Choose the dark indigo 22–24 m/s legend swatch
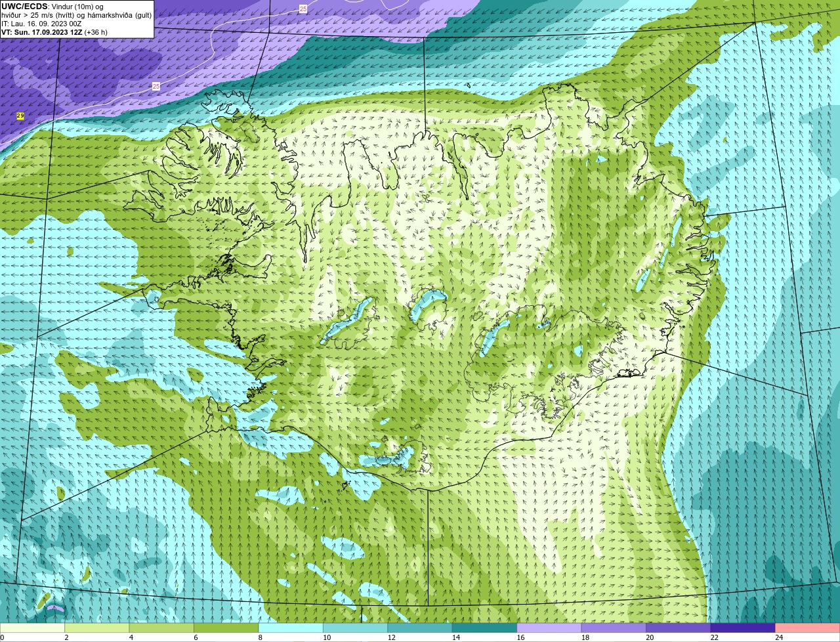 click(x=744, y=628)
